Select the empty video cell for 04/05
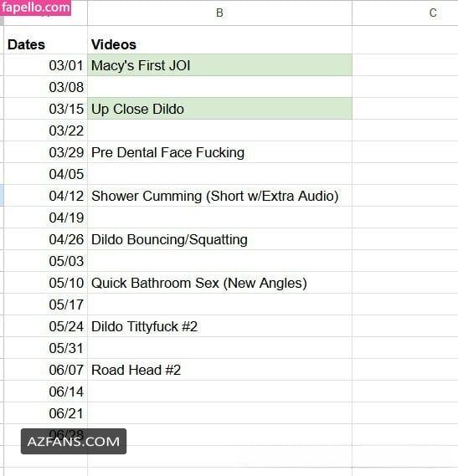This screenshot has width=458, height=476. [219, 174]
